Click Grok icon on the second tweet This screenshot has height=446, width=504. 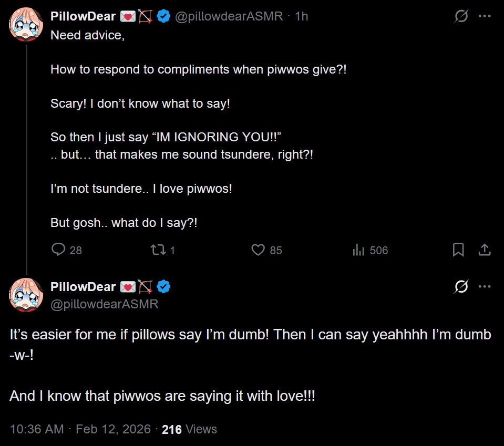pos(461,287)
